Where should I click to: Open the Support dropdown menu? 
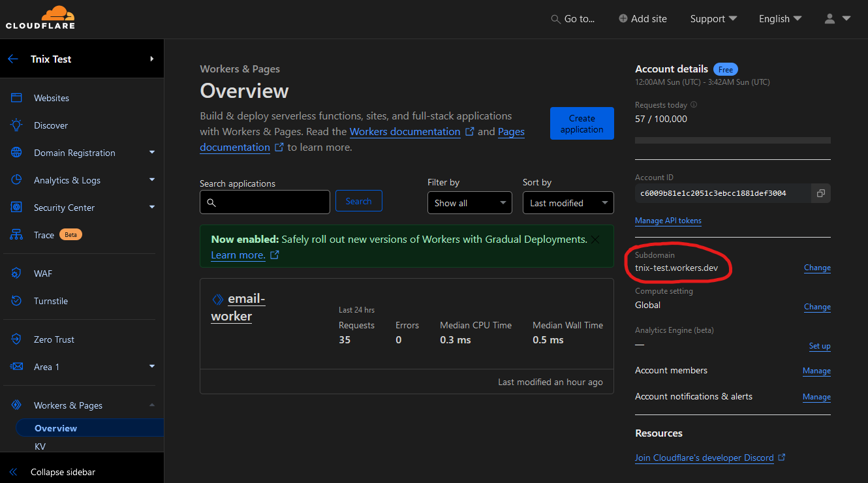[x=713, y=19]
